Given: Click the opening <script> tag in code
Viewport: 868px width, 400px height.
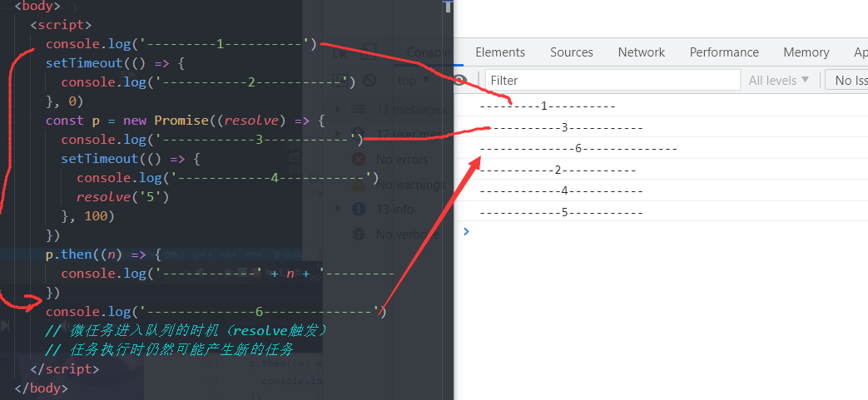Looking at the screenshot, I should point(61,25).
